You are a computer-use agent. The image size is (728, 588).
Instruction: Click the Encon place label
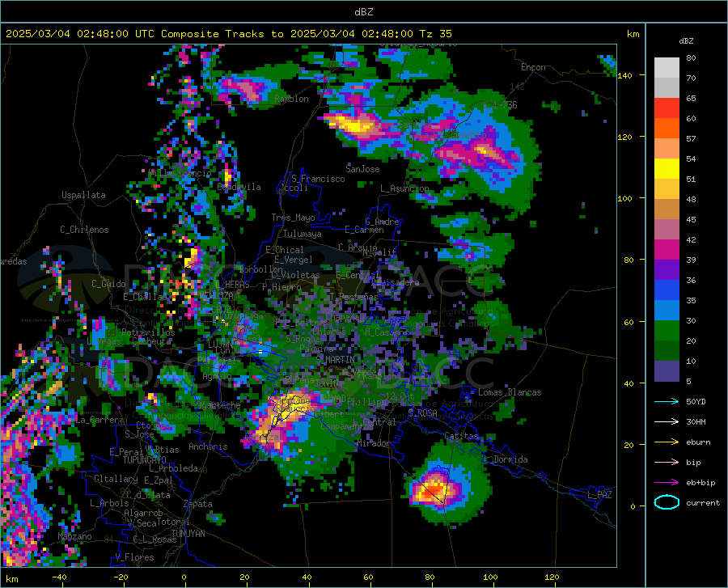click(533, 67)
